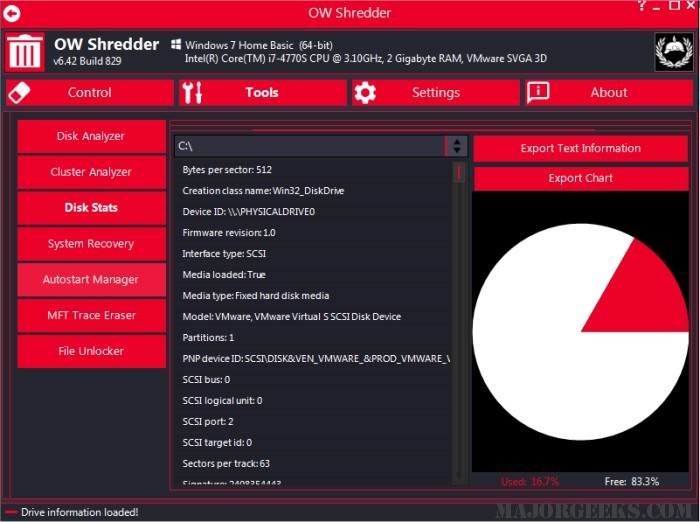Open Disk Analyzer tool

tap(92, 136)
